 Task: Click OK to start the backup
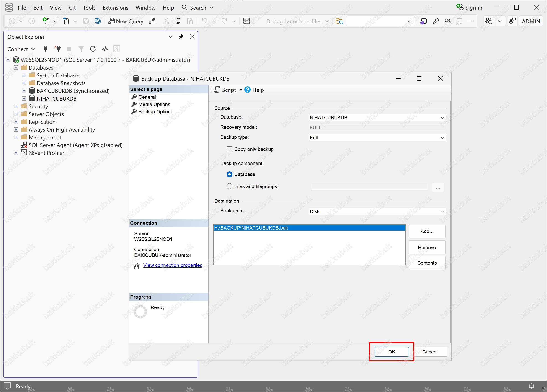[x=391, y=352]
